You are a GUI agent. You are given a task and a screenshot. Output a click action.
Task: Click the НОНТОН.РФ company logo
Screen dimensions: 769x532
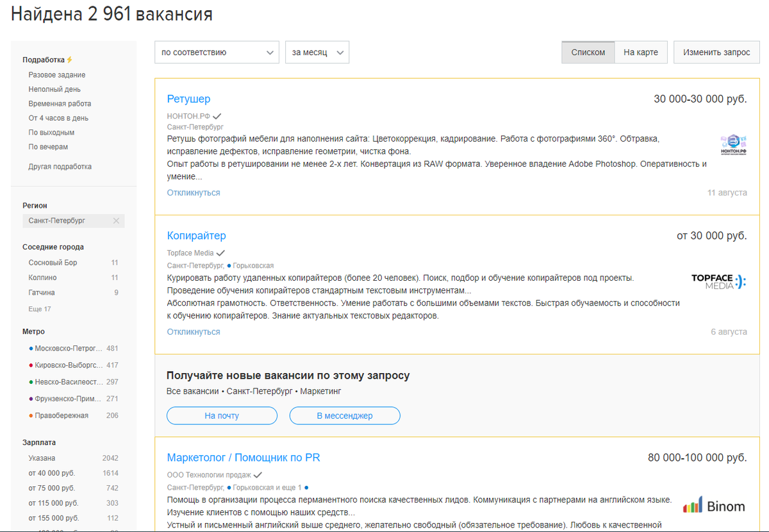click(732, 145)
